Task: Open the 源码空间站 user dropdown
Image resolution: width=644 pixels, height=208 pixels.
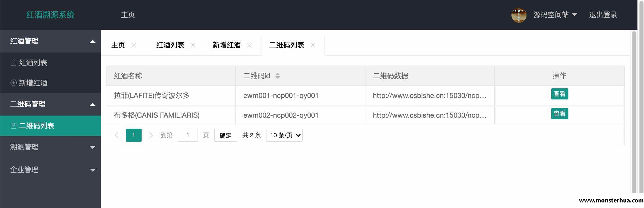Action: click(x=555, y=15)
